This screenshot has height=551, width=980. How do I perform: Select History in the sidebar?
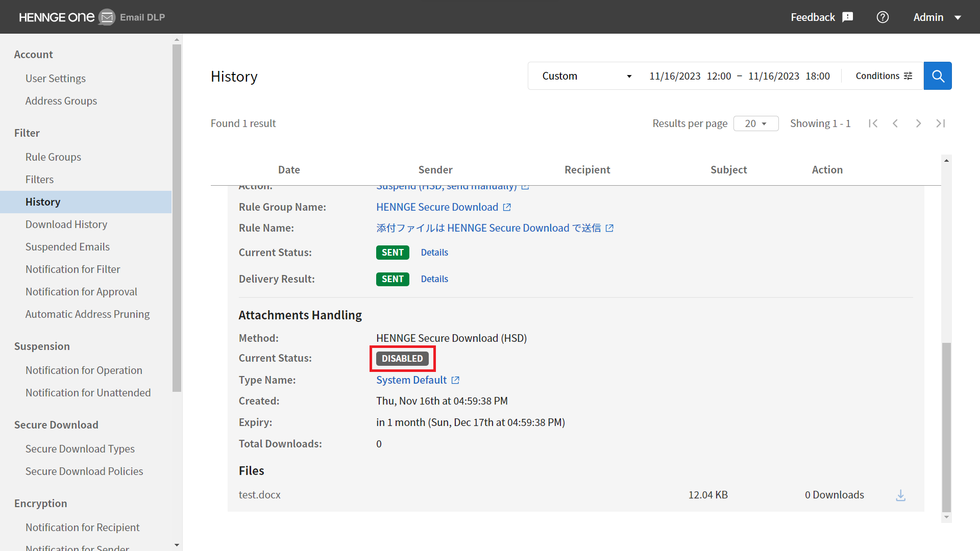[86, 202]
